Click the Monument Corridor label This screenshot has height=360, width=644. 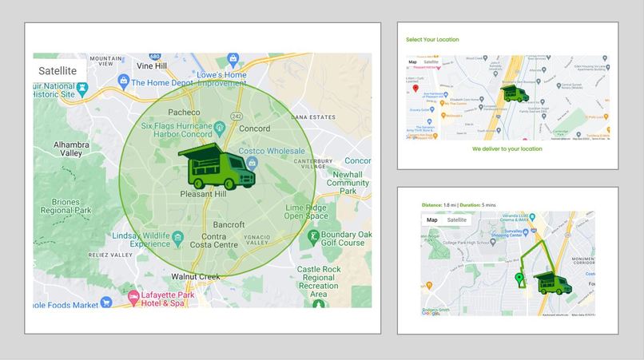pos(583,261)
